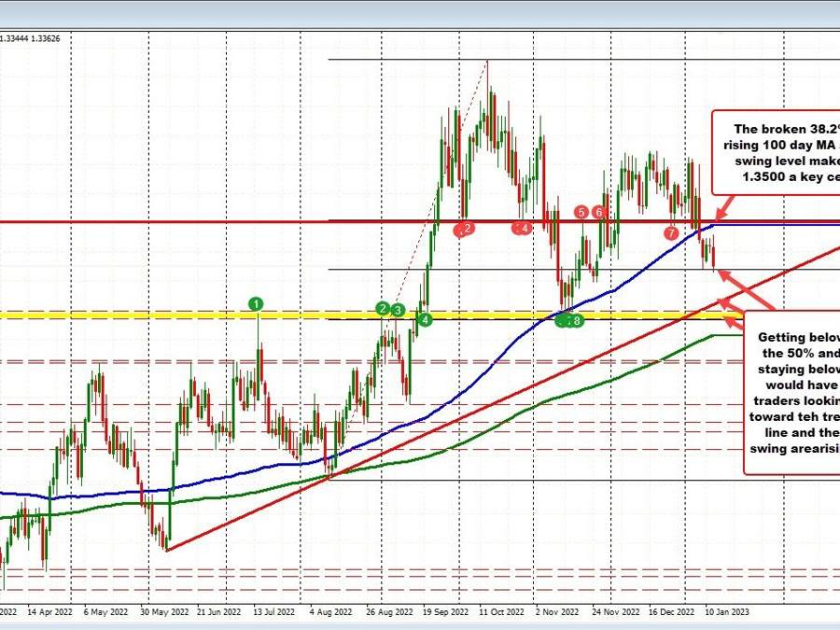Open the 1.3500 key level annotation box
This screenshot has height=630, width=840.
(784, 154)
